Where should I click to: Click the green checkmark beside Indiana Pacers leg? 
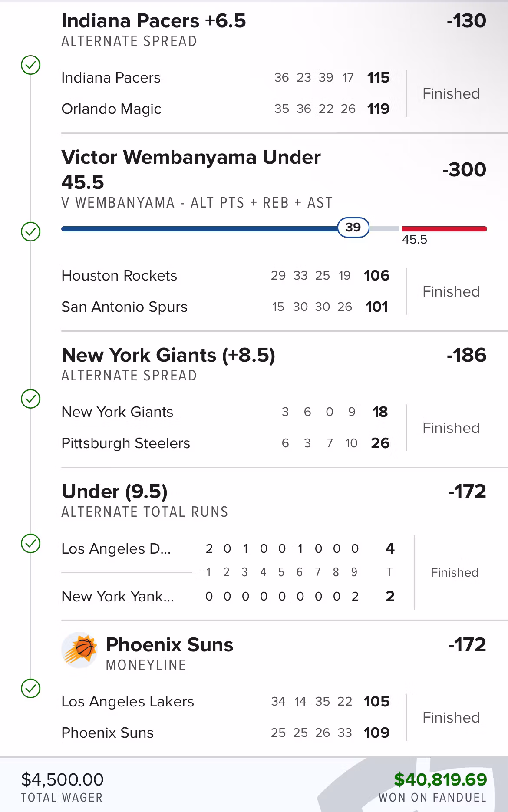pyautogui.click(x=31, y=65)
